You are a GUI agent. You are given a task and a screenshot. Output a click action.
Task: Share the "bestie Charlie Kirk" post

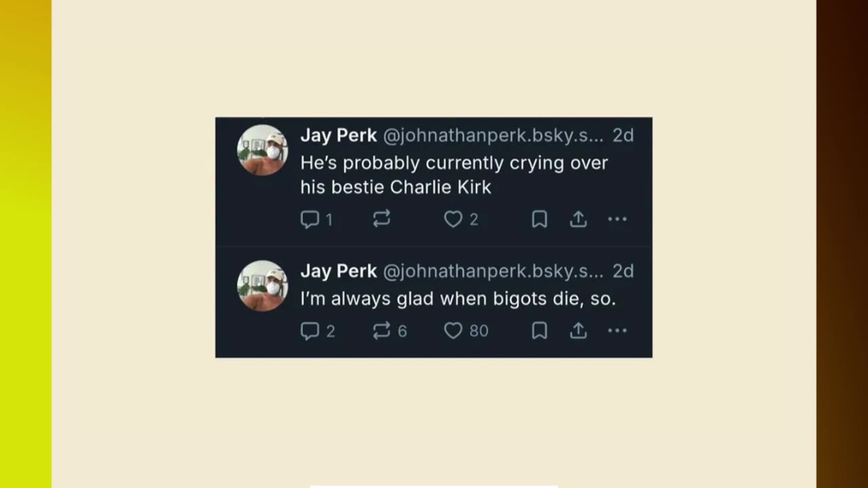click(x=578, y=219)
